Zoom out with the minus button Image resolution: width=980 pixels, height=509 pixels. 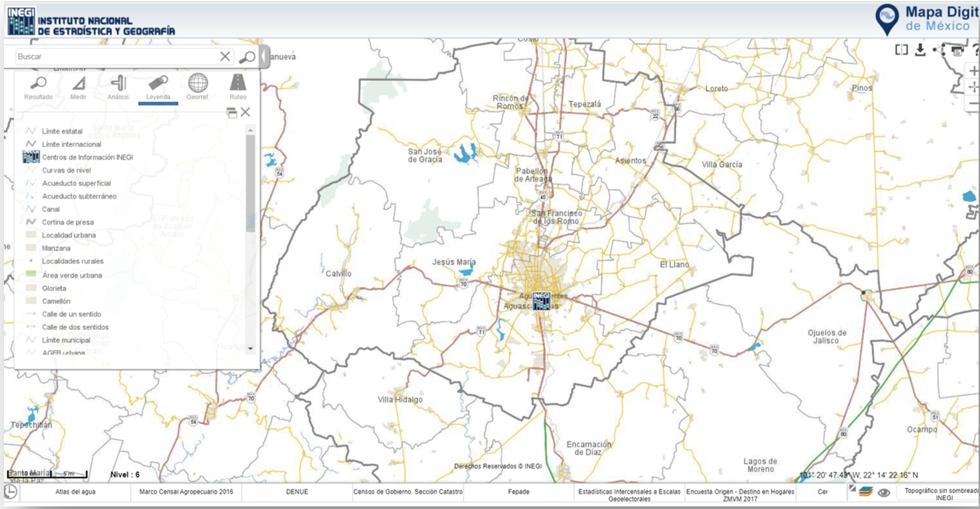(973, 103)
